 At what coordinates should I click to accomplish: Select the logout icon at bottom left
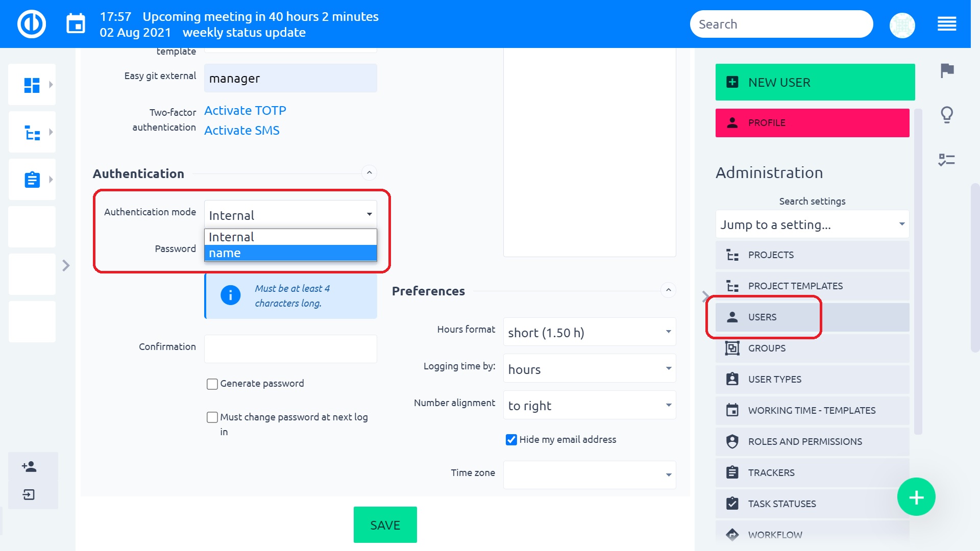(x=29, y=494)
